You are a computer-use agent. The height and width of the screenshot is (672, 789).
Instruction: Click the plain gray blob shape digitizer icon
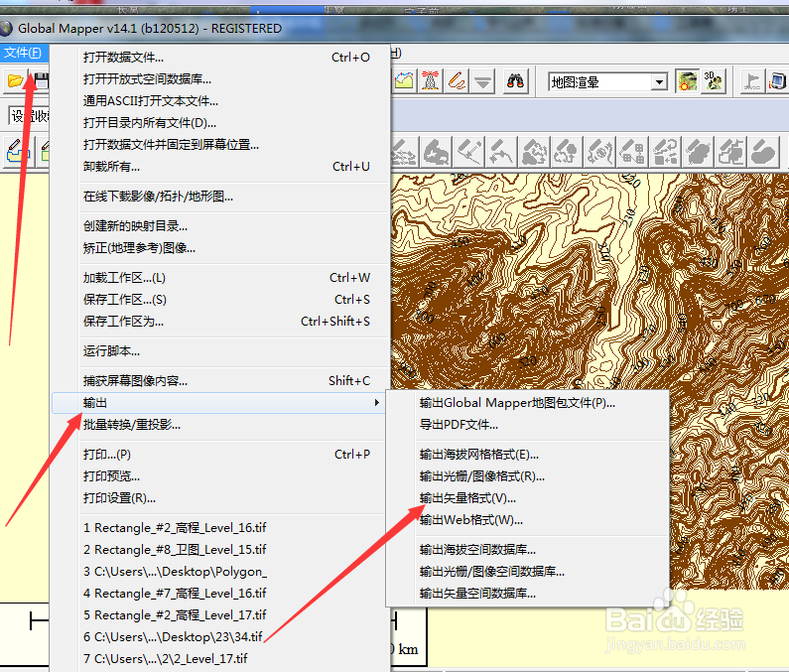763,151
